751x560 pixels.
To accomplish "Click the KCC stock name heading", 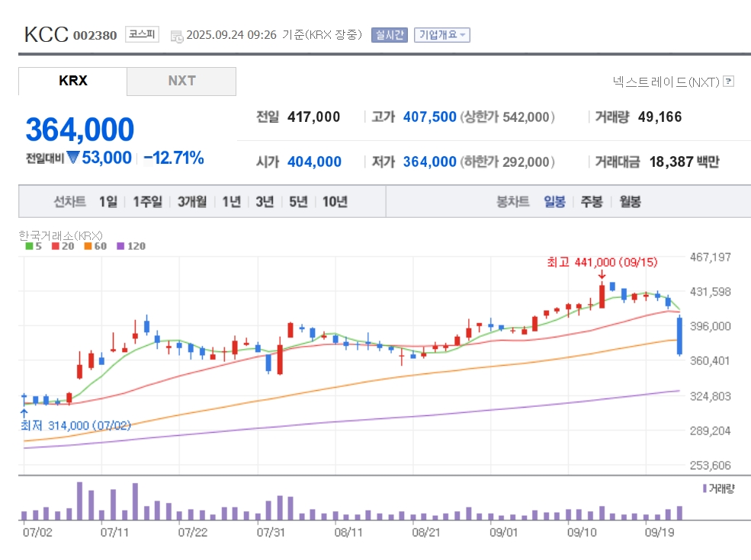I will (47, 34).
